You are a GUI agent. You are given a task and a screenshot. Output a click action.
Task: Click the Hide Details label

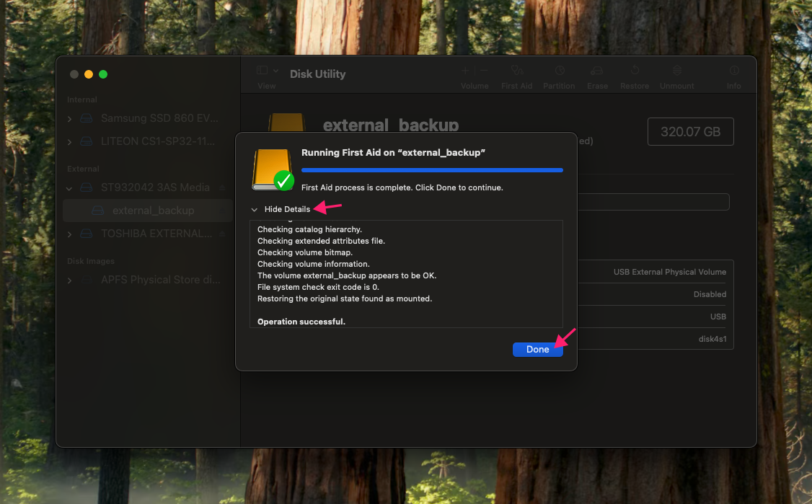(x=288, y=209)
